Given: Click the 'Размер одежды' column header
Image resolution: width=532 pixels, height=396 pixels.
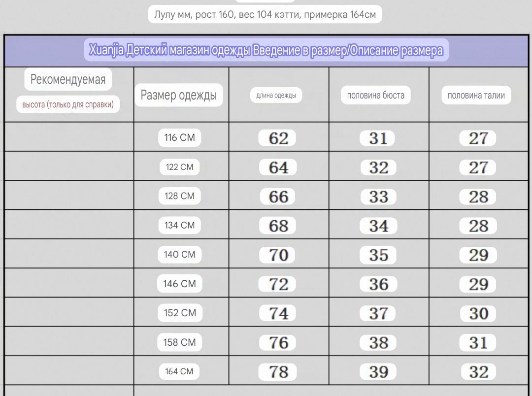Looking at the screenshot, I should tap(179, 95).
